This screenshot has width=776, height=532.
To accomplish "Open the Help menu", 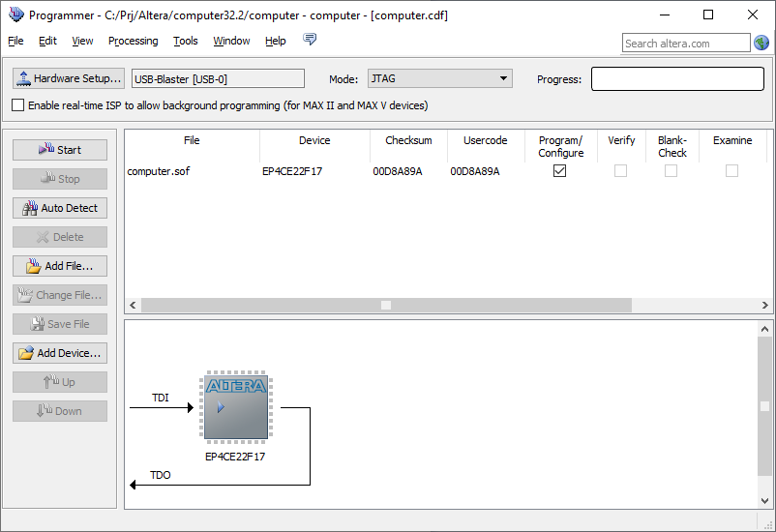I will (x=275, y=41).
